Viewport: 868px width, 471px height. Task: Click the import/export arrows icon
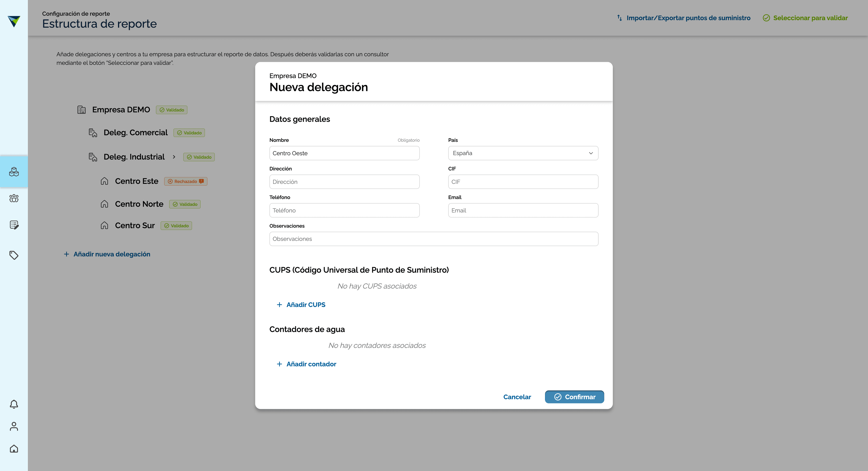tap(619, 18)
